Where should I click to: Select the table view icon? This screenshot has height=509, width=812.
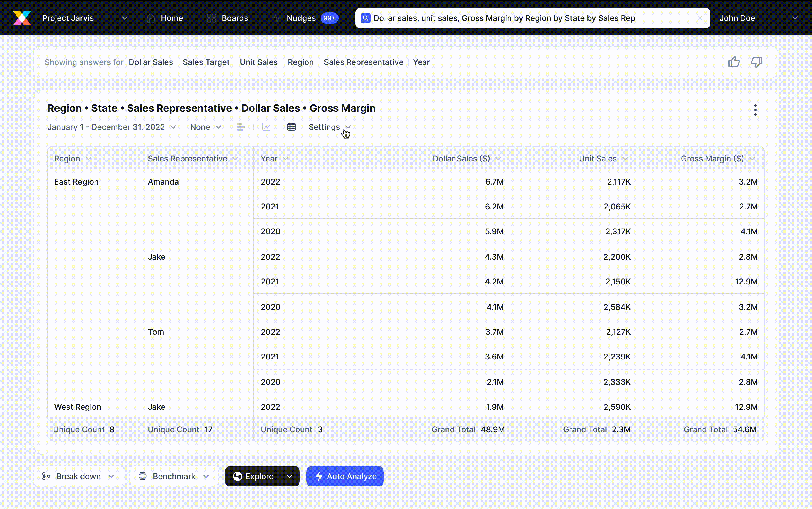click(291, 127)
